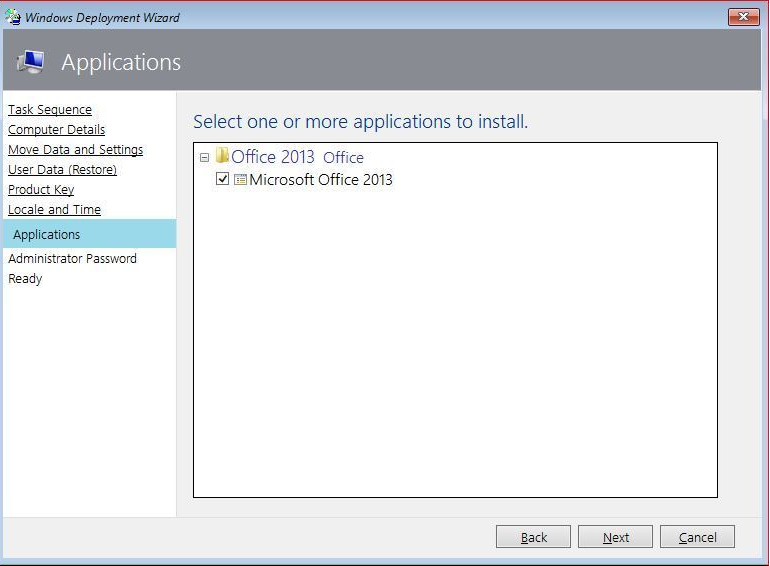Click the Windows Deployment Wizard title bar icon
This screenshot has height=566, width=770.
(13, 16)
